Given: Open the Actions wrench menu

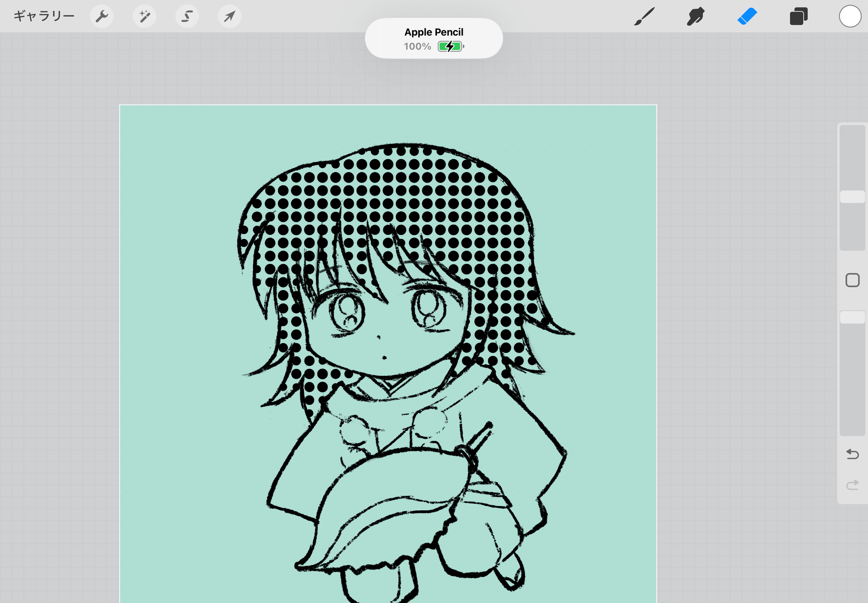Looking at the screenshot, I should (x=102, y=16).
